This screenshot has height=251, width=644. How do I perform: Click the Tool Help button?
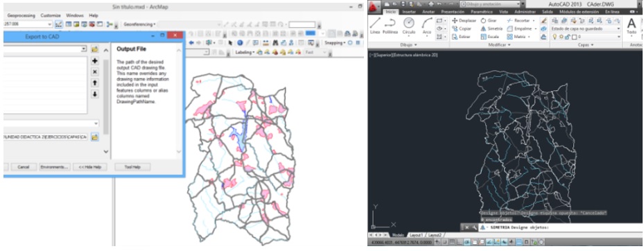[132, 167]
